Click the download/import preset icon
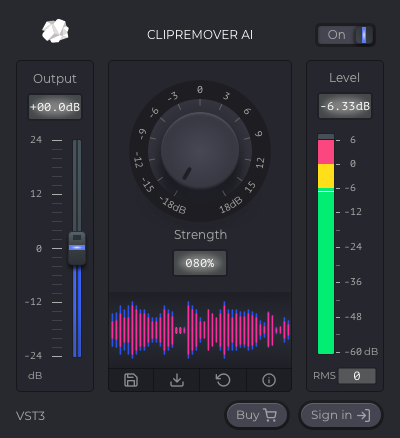The width and height of the screenshot is (400, 438). (177, 380)
